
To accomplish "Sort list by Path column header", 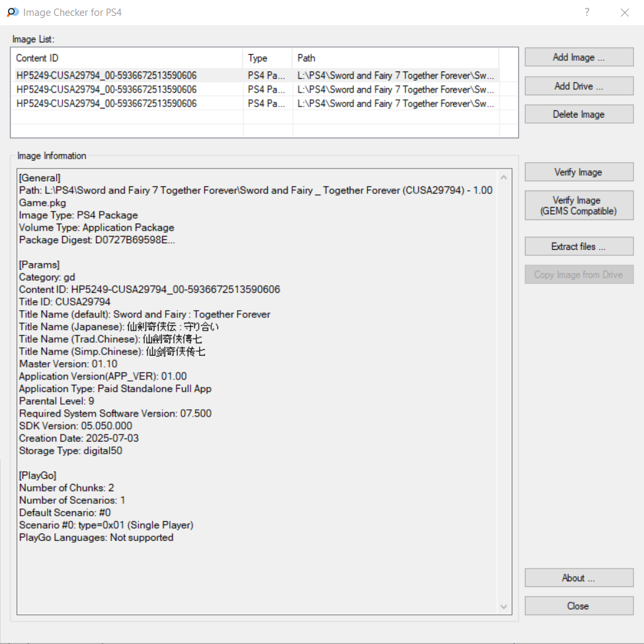I will (x=395, y=58).
